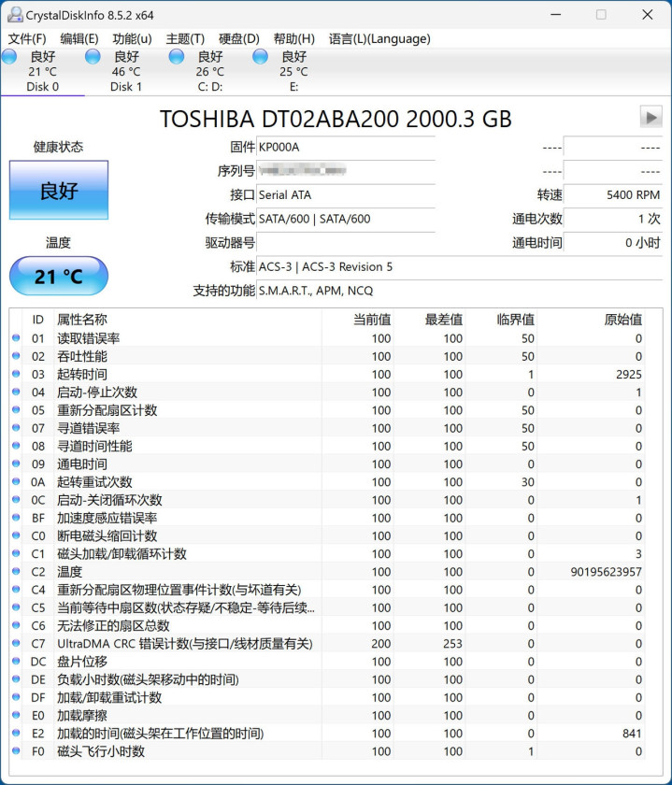Click status dot for 01 读取错误率

coord(16,338)
